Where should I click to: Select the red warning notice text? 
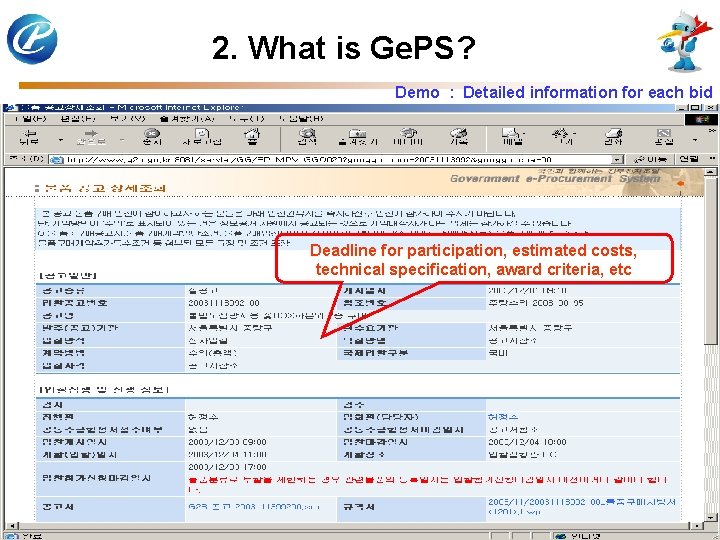(x=428, y=484)
